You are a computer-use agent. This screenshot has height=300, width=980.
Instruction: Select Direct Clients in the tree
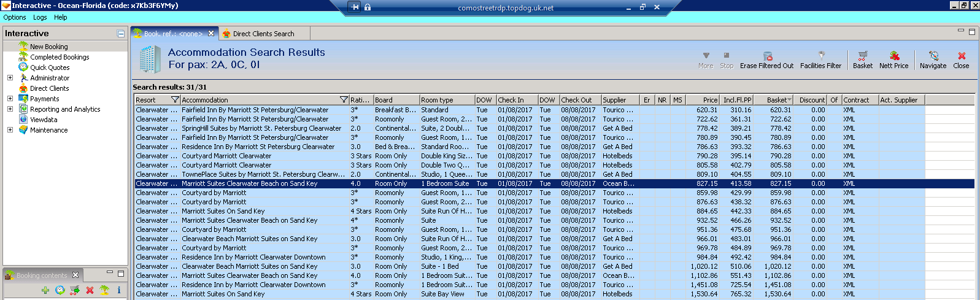tap(49, 88)
